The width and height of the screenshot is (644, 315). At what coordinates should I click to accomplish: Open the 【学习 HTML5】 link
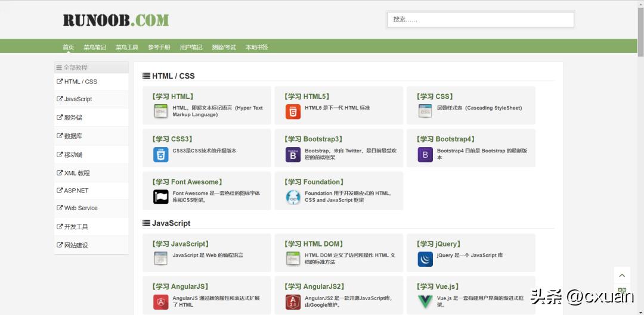(x=307, y=96)
